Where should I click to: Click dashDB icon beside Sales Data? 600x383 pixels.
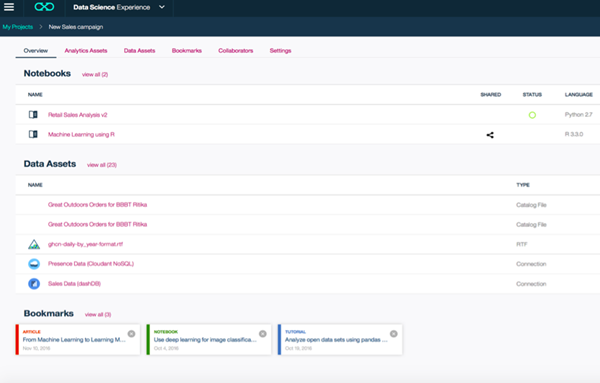(34, 284)
